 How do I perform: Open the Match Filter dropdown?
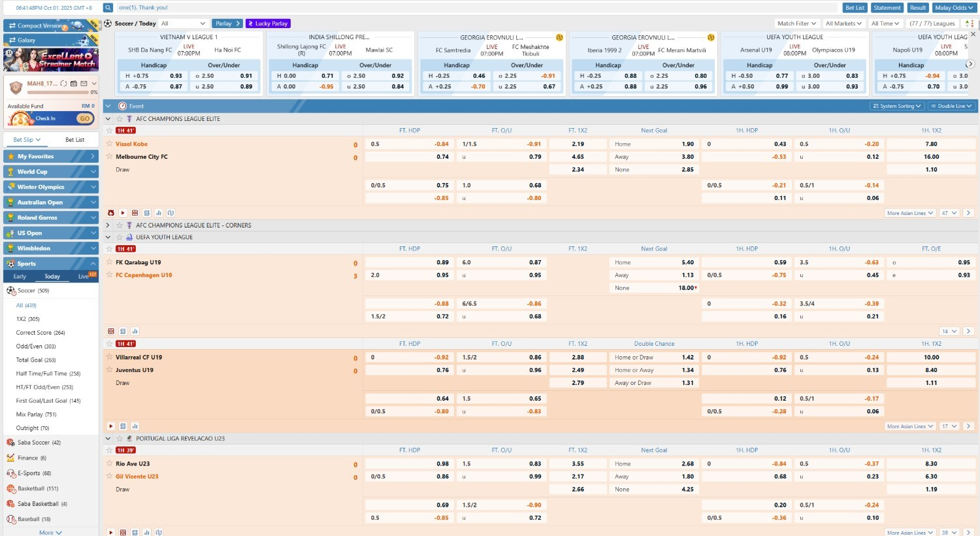796,24
